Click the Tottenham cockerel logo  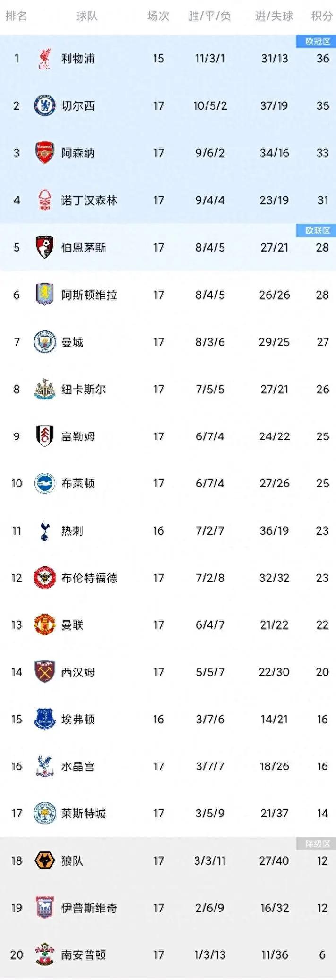click(x=44, y=530)
